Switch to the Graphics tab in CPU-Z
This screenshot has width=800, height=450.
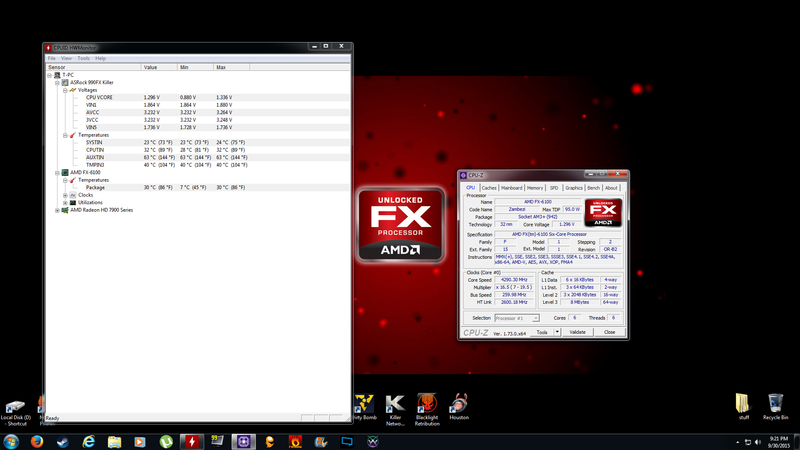[573, 188]
